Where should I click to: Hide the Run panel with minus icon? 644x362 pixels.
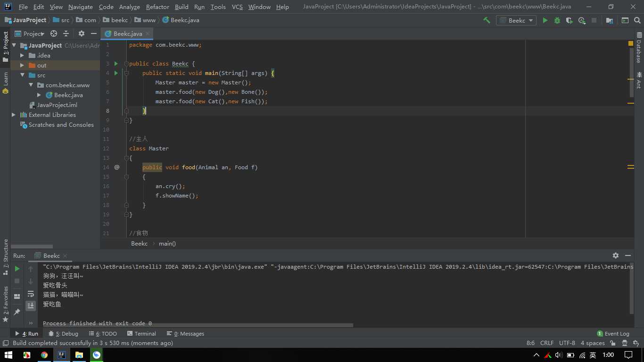pyautogui.click(x=628, y=255)
